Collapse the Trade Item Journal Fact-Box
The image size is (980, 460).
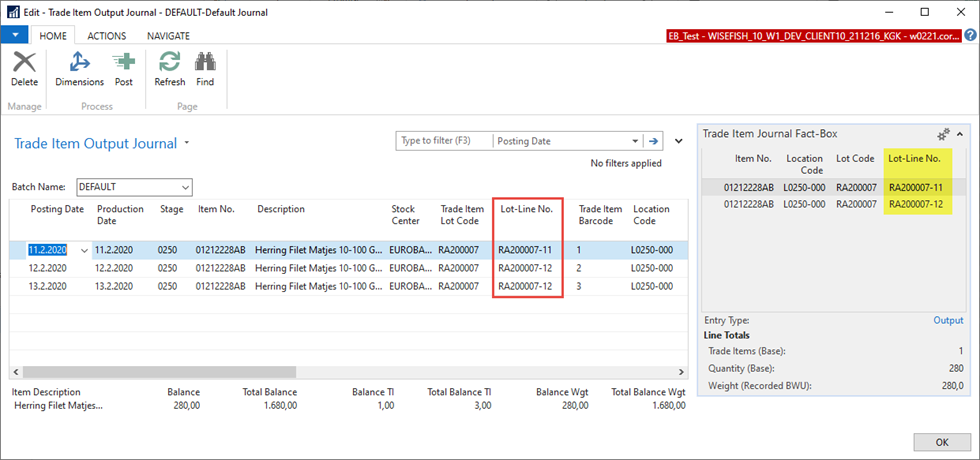(960, 133)
